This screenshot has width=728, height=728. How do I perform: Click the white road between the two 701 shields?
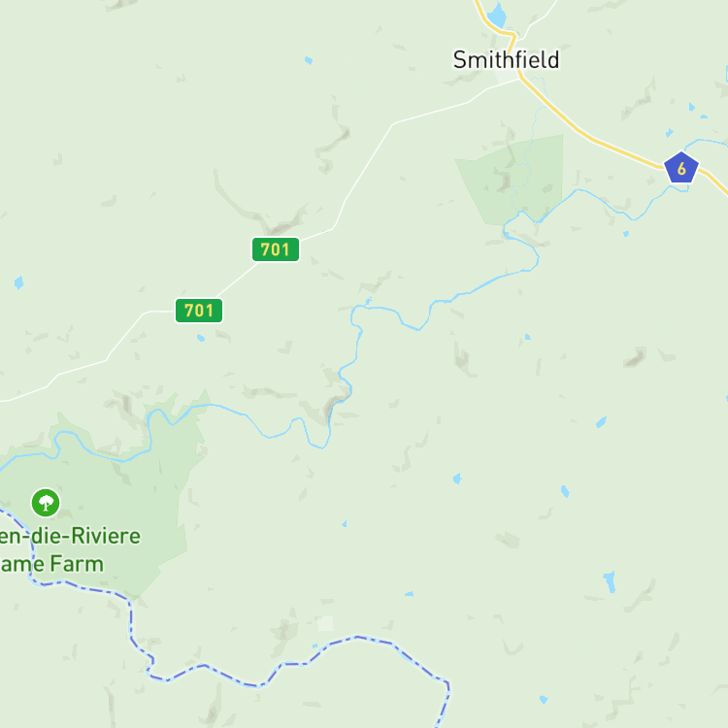[x=238, y=280]
